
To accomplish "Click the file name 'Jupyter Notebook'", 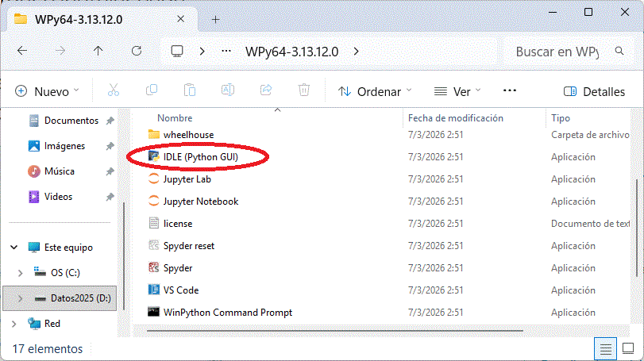I will click(x=201, y=202).
